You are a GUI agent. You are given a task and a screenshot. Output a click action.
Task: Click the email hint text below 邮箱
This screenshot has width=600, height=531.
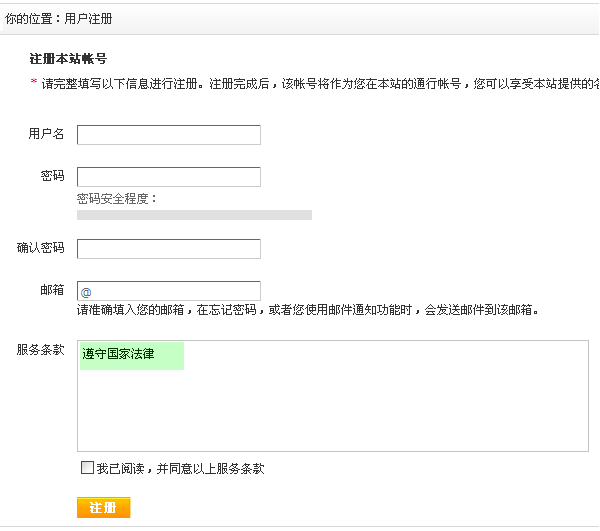pos(308,311)
